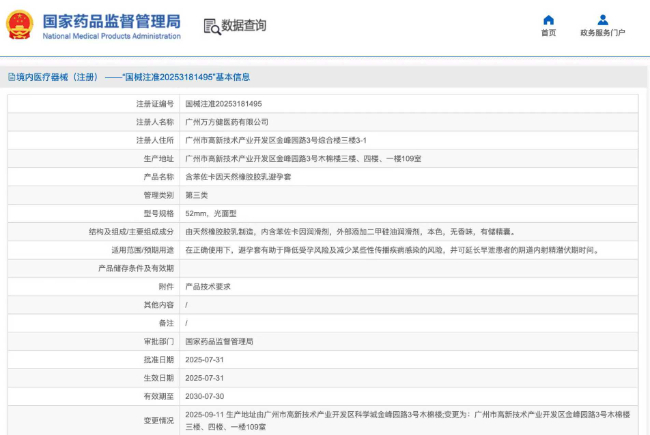Select the expiry date 2030-07-30
The height and width of the screenshot is (435, 650).
click(207, 396)
